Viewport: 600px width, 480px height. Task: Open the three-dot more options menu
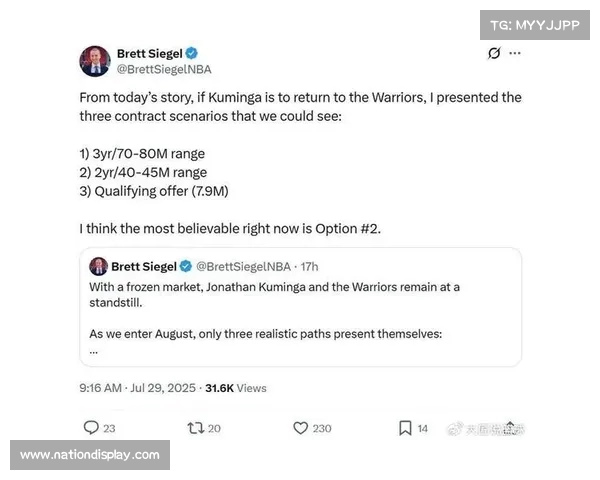click(x=516, y=54)
